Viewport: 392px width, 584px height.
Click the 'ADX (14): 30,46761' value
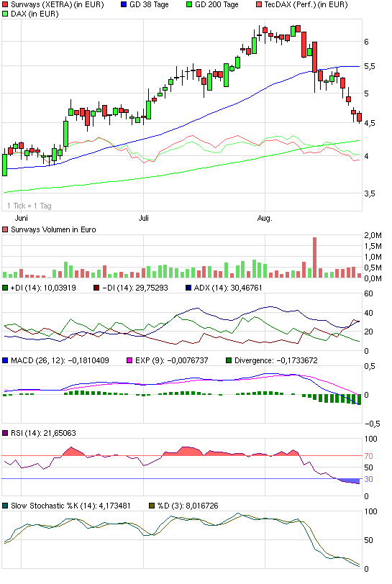228,288
